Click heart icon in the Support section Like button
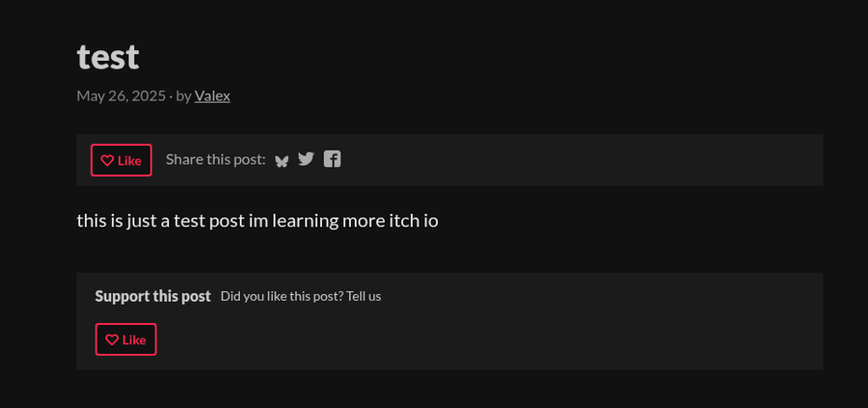Screen dimensions: 868x408 pos(112,340)
